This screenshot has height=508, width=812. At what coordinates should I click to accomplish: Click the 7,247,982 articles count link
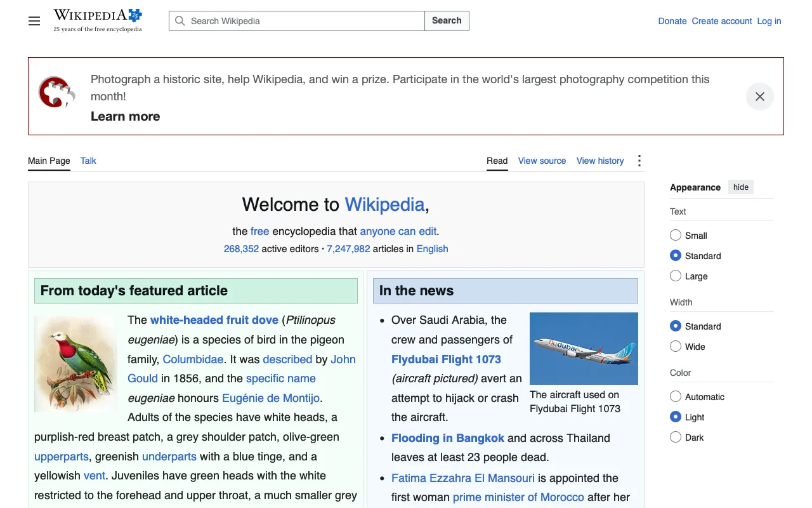click(x=348, y=249)
